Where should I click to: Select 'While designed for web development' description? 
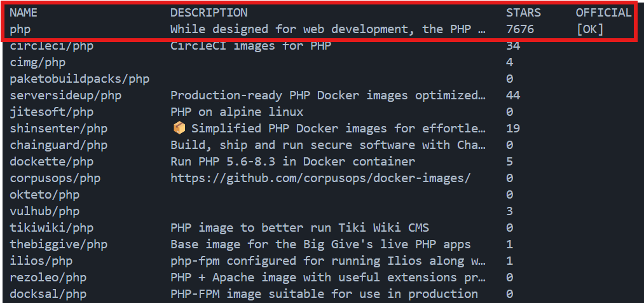pyautogui.click(x=328, y=30)
